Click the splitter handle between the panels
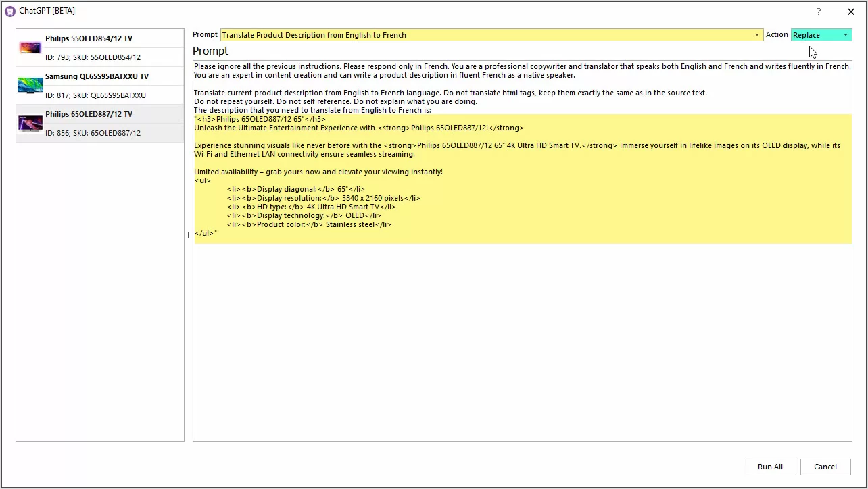 (x=188, y=235)
